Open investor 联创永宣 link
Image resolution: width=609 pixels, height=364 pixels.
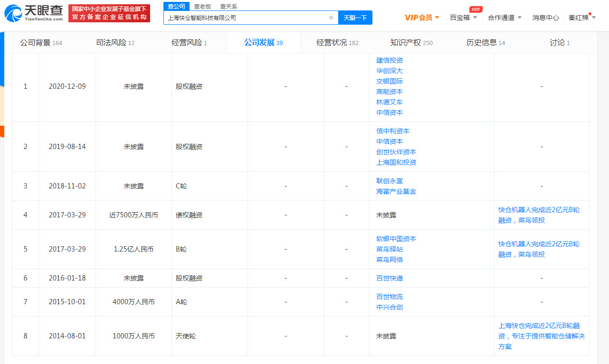coord(390,181)
